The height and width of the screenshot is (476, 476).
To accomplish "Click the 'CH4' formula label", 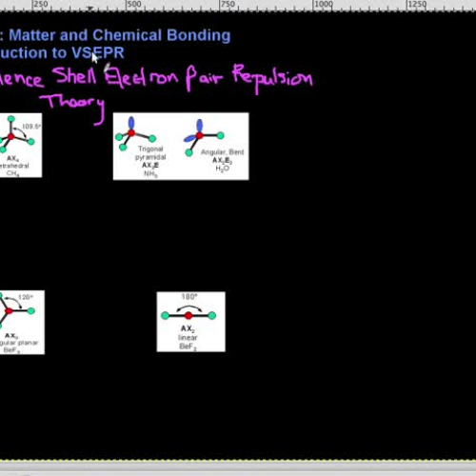I will point(12,173).
